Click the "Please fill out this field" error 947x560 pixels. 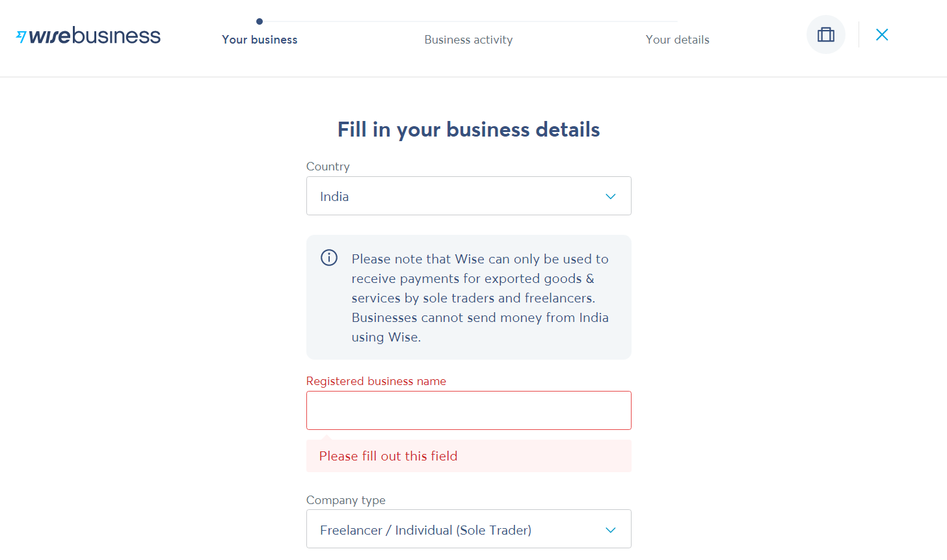(x=388, y=456)
